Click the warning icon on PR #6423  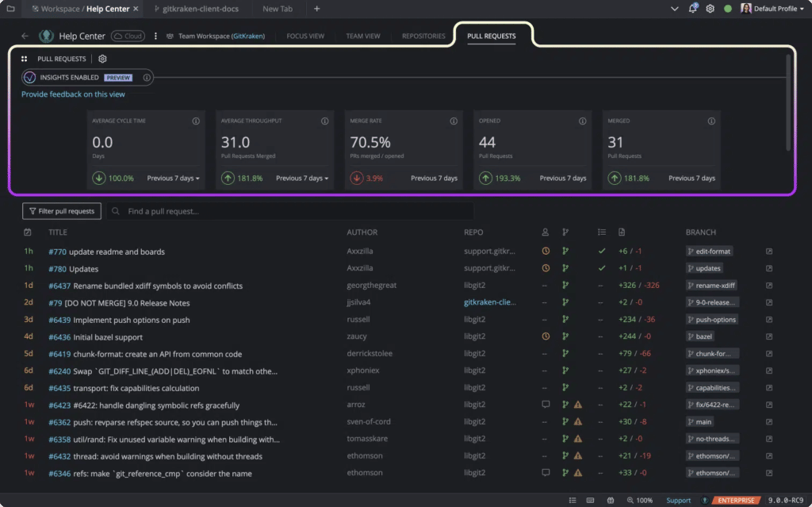(578, 405)
